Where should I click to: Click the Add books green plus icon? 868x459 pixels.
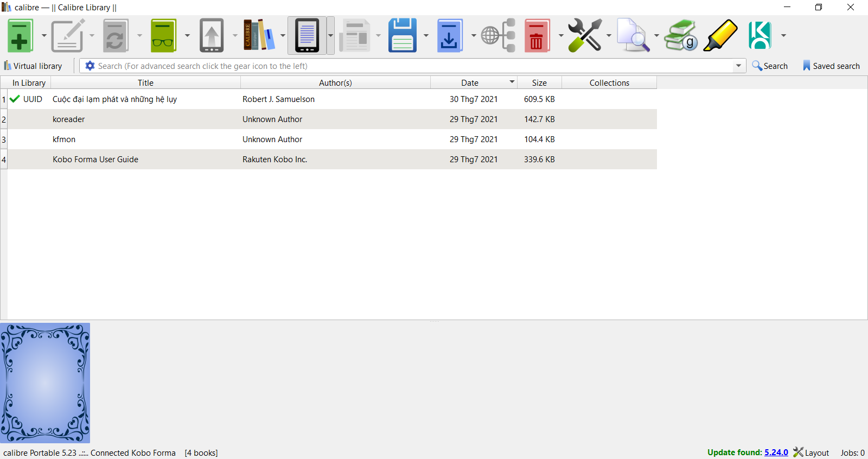coord(21,36)
